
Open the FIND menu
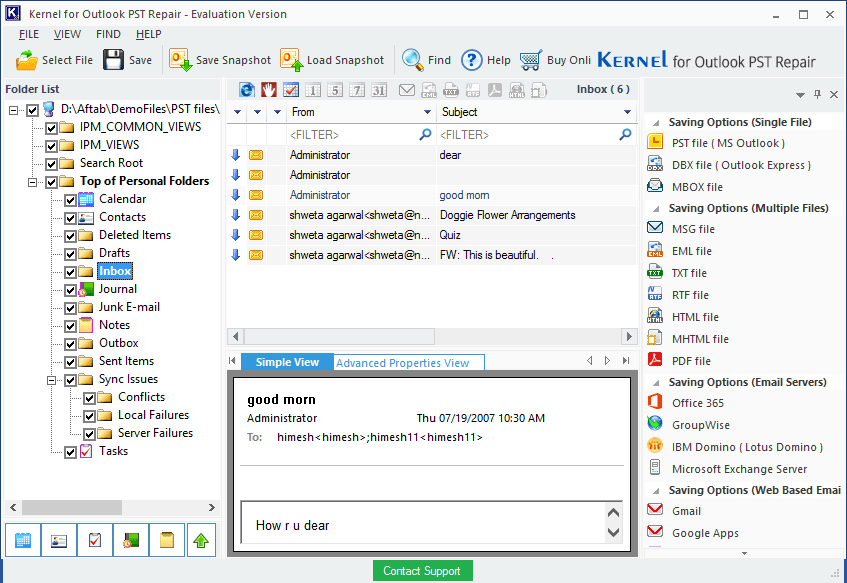pos(108,34)
